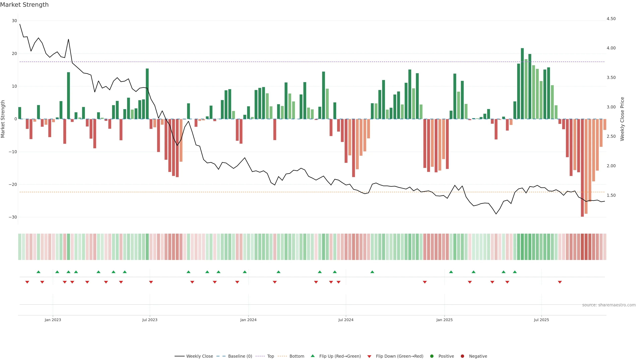The width and height of the screenshot is (644, 362).
Task: Click the first red flip-down triangle marker
Action: tap(27, 282)
